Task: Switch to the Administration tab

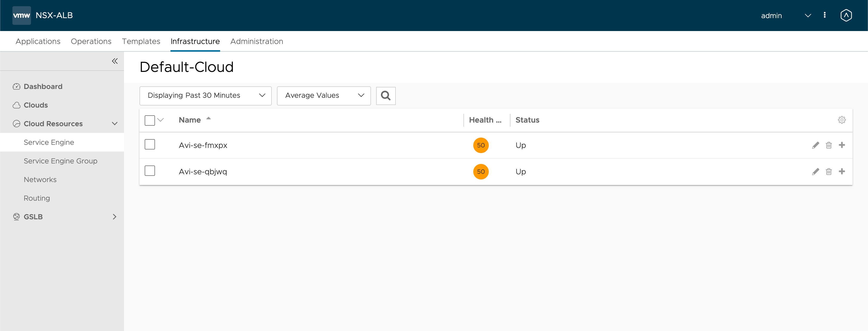Action: [257, 41]
